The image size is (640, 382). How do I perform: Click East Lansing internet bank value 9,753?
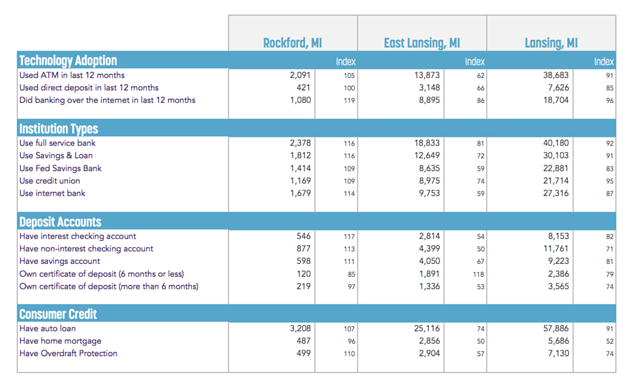pos(429,193)
